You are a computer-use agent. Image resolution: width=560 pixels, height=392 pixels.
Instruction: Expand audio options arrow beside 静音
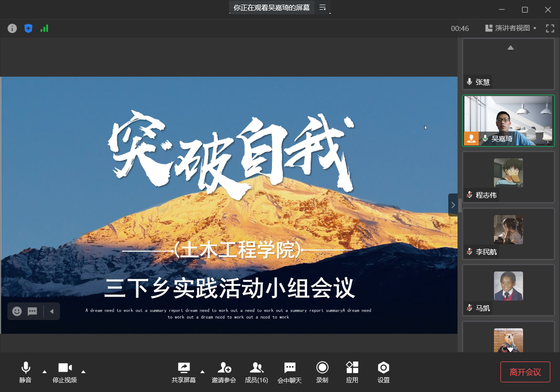(44, 371)
